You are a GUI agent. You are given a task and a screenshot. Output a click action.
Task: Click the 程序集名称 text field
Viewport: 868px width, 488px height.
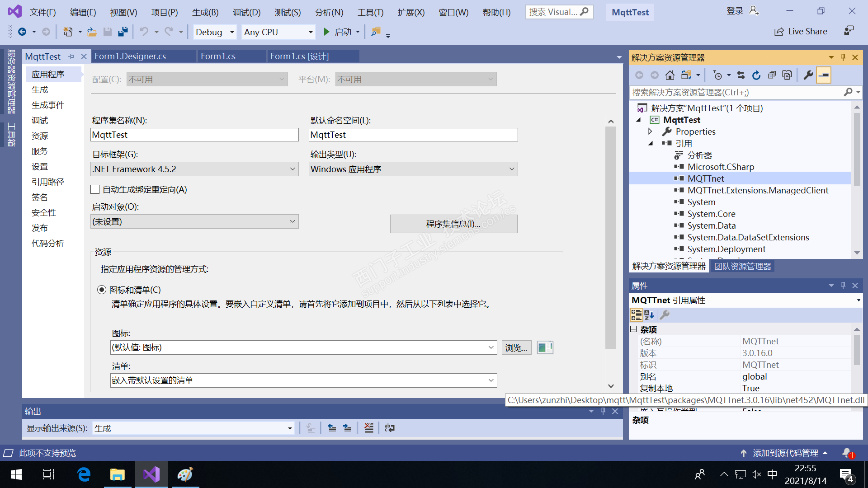point(194,135)
